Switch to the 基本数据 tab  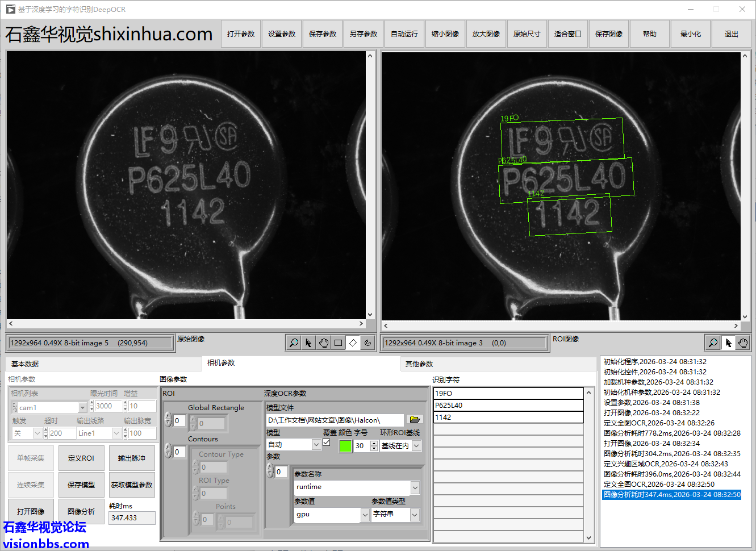(25, 364)
